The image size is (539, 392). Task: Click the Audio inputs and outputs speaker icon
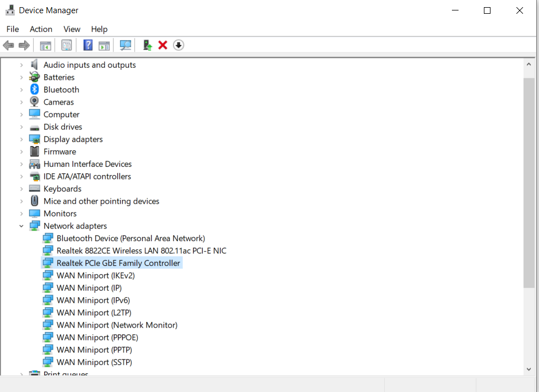tap(34, 64)
